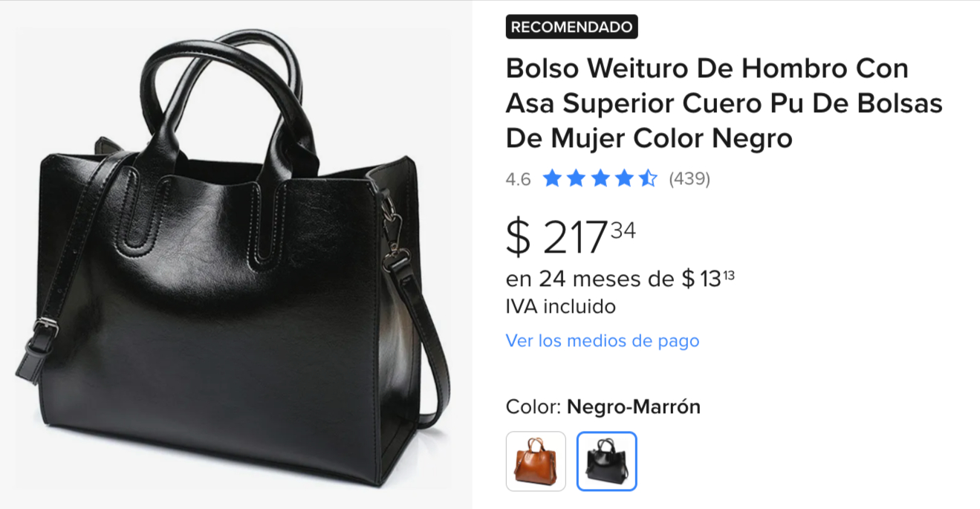The height and width of the screenshot is (509, 980).
Task: Click the 4.6 rating score
Action: (518, 179)
